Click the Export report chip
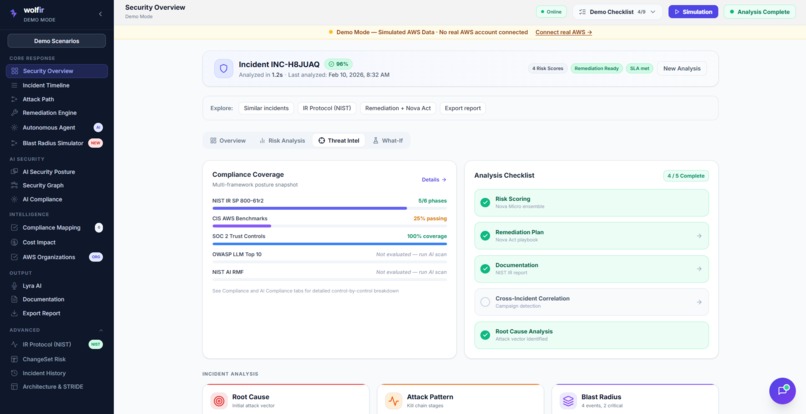Image resolution: width=806 pixels, height=414 pixels. (463, 108)
